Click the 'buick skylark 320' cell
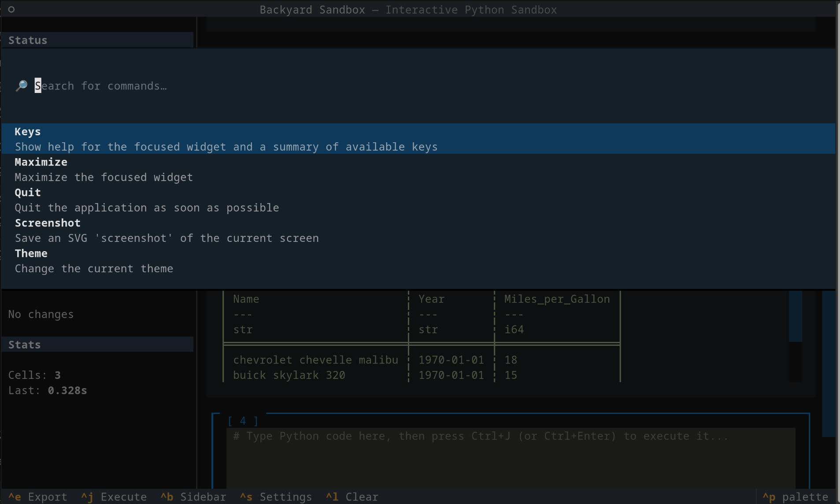The width and height of the screenshot is (840, 504). coord(289,375)
